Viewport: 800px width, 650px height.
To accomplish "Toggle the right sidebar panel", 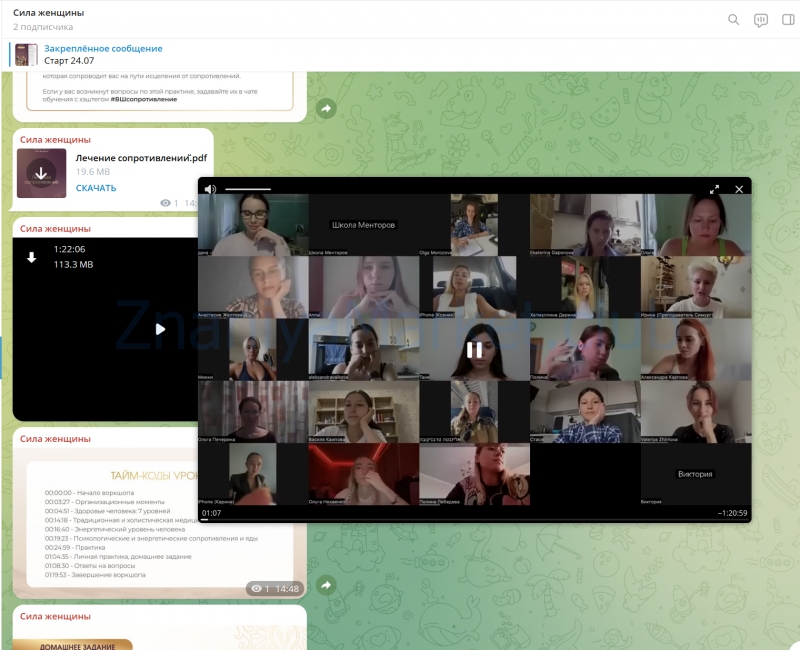I will (x=788, y=19).
